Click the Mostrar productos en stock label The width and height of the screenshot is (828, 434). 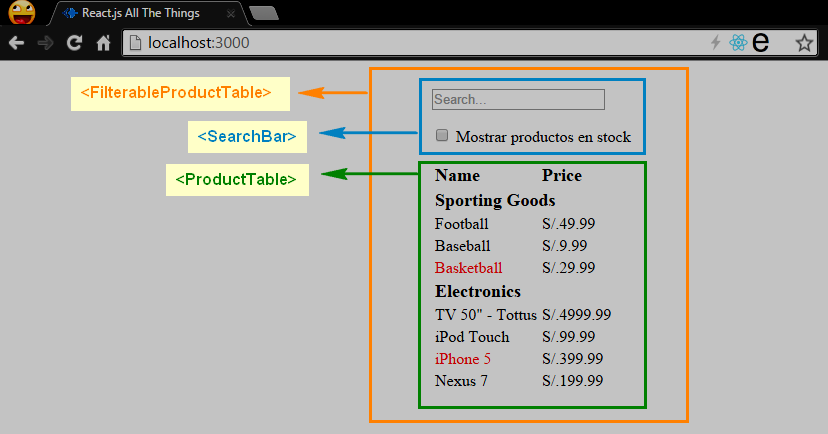point(543,137)
